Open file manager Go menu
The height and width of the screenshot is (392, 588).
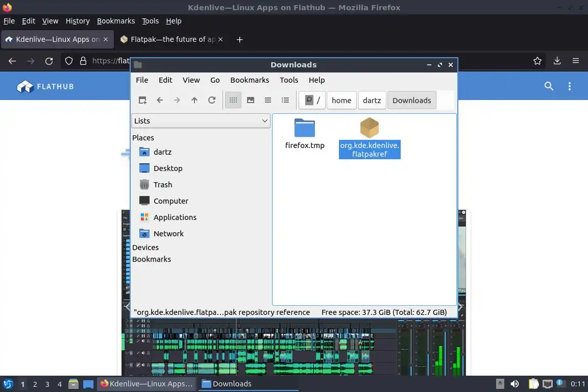point(215,80)
